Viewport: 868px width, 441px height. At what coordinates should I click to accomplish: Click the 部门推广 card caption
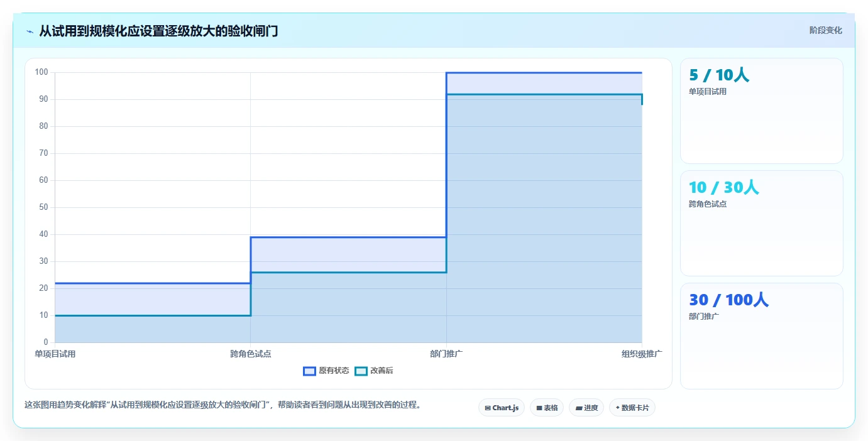pos(704,316)
